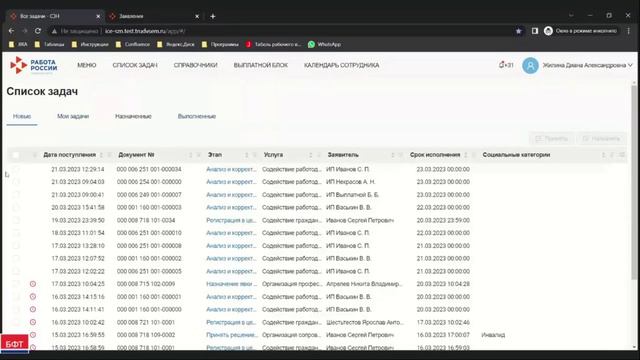Select checkbox for row 17.03.2023 12:07:52

(x=16, y=258)
